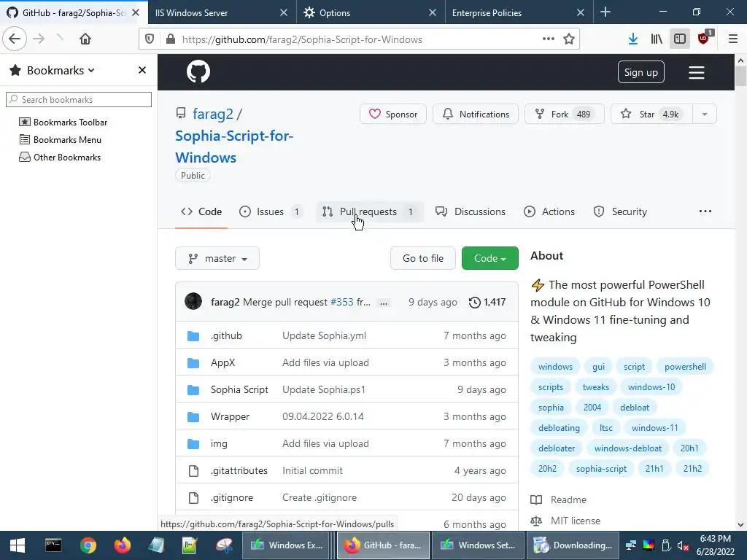747x560 pixels.
Task: Click the Search bookmarks field
Action: (79, 99)
